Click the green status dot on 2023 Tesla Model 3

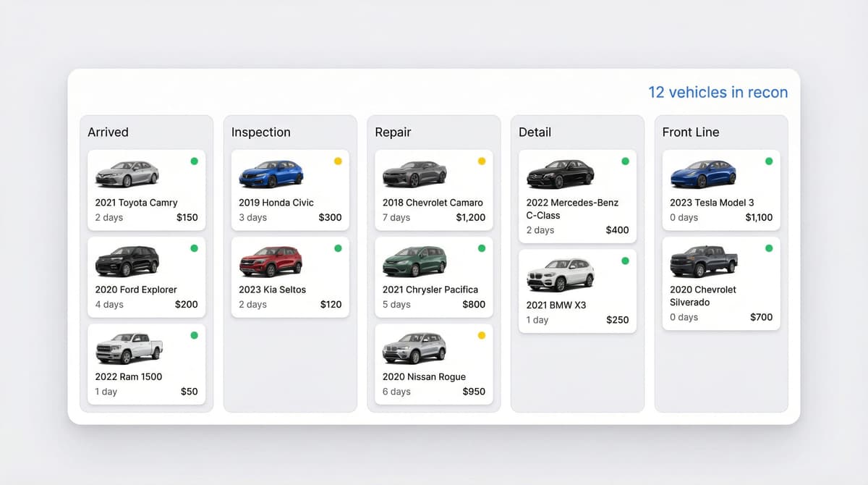(769, 161)
